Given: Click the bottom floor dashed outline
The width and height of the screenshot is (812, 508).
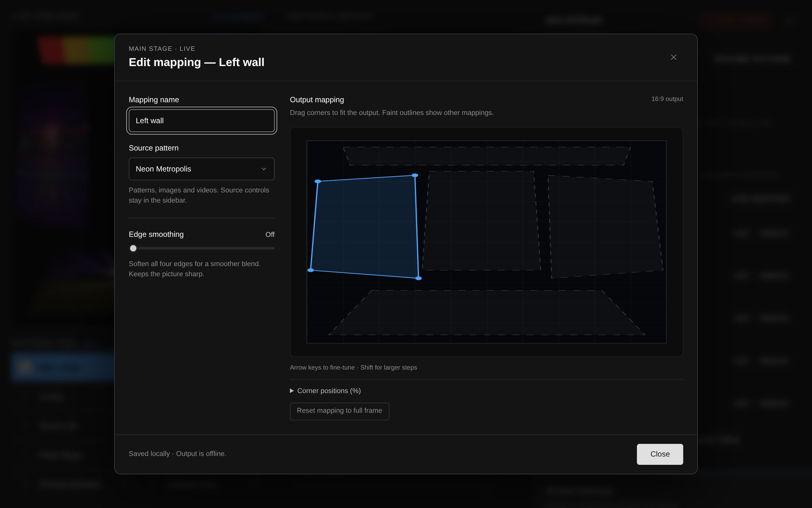Looking at the screenshot, I should pyautogui.click(x=487, y=312).
